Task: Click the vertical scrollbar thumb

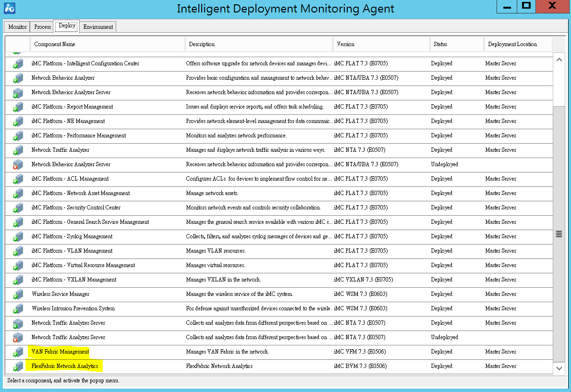Action: coord(559,234)
